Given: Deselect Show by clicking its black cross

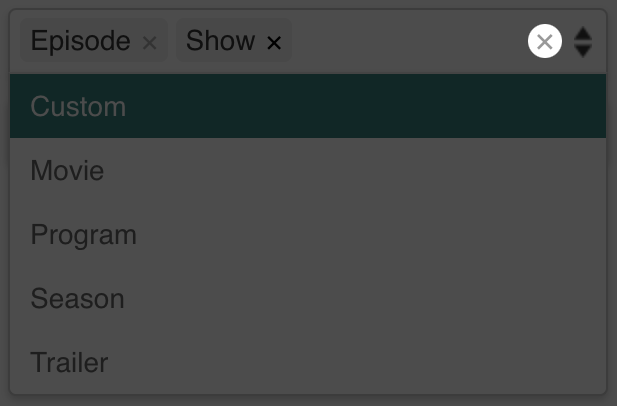Looking at the screenshot, I should click(274, 42).
